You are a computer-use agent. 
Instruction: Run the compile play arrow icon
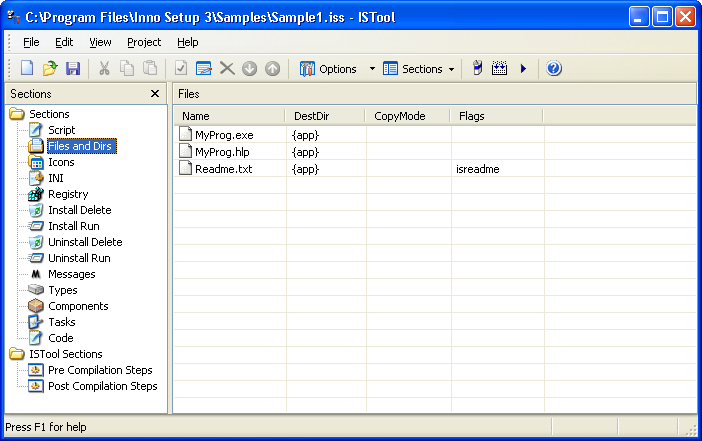[x=523, y=69]
